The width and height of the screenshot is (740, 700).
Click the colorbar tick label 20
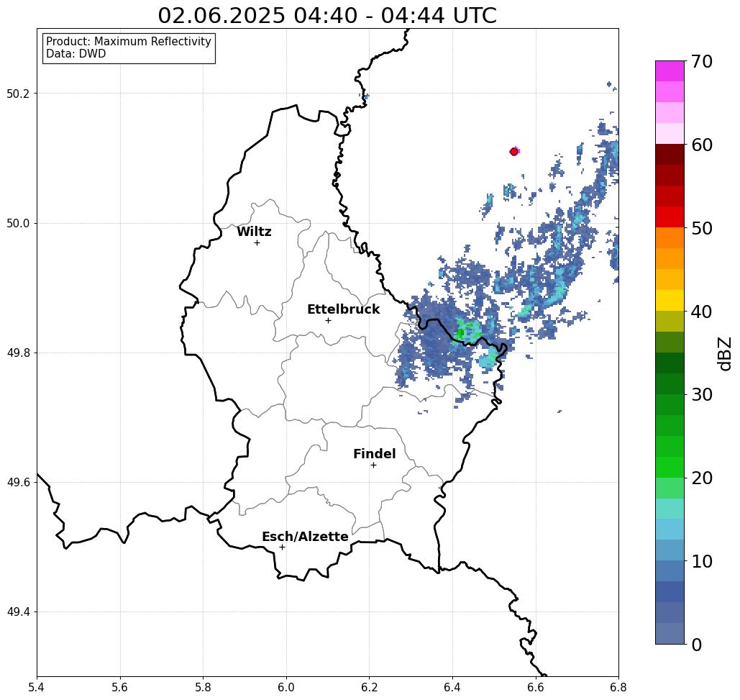pyautogui.click(x=702, y=478)
